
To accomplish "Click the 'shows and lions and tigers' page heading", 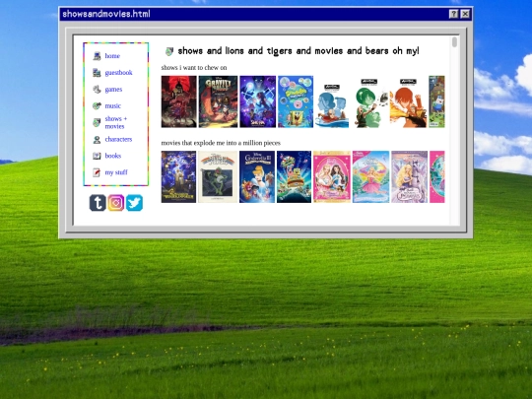I will pyautogui.click(x=299, y=51).
